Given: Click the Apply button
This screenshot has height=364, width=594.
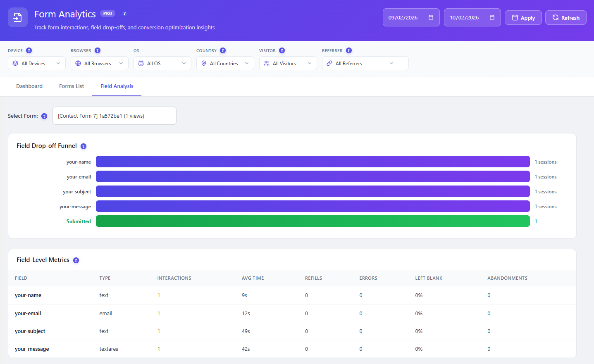Looking at the screenshot, I should point(523,17).
